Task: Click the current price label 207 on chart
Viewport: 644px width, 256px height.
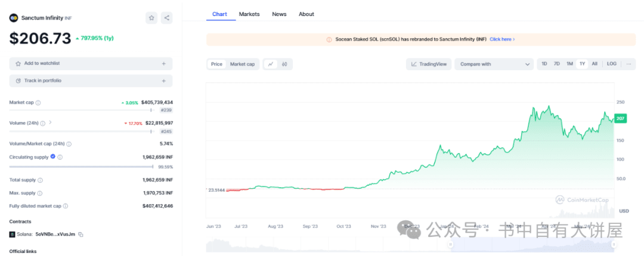Action: coord(620,118)
